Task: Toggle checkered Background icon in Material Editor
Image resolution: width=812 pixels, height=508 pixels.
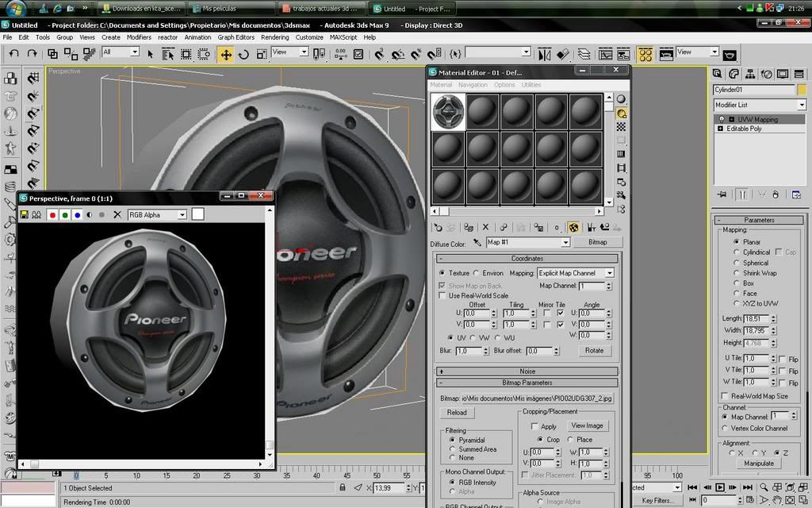Action: pos(621,127)
